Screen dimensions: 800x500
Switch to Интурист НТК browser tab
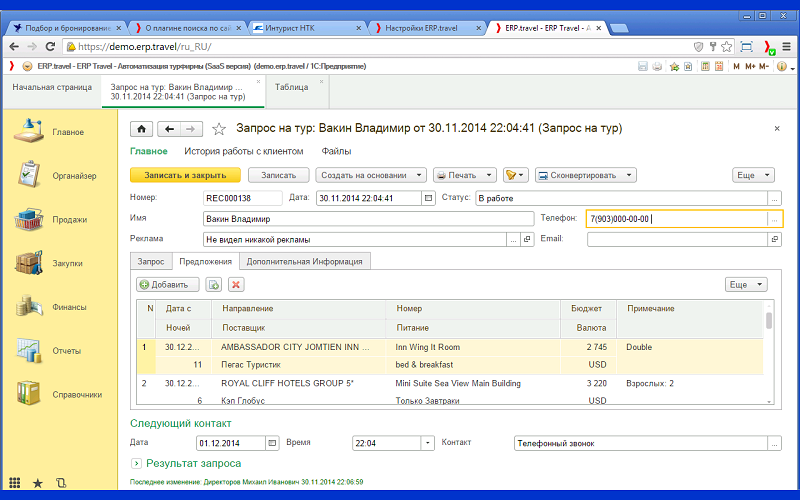tap(306, 28)
